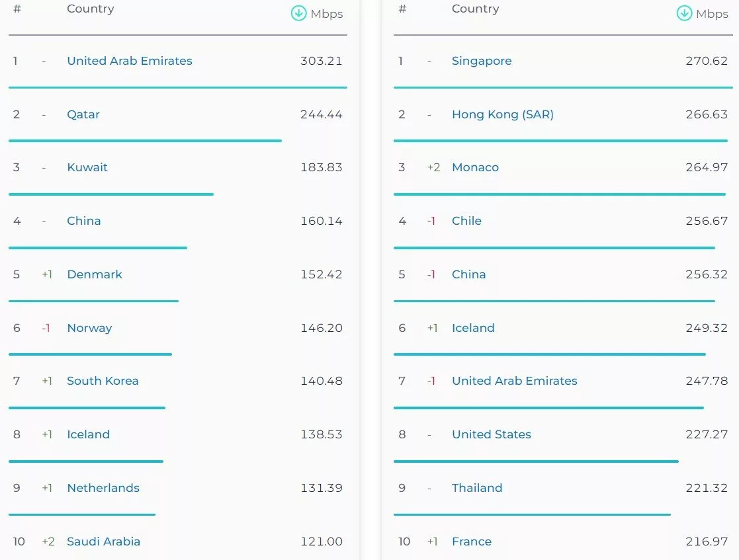
Task: Select the Chile country link
Action: coord(466,221)
